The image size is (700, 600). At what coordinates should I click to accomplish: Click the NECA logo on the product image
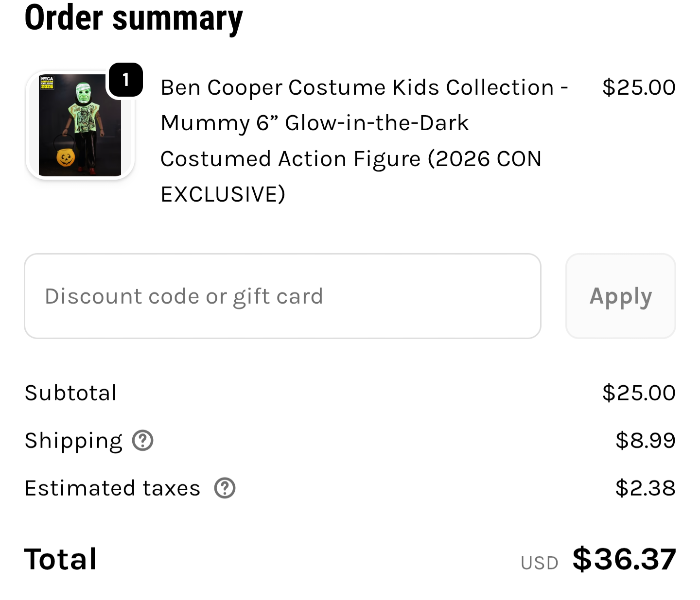coord(47,79)
